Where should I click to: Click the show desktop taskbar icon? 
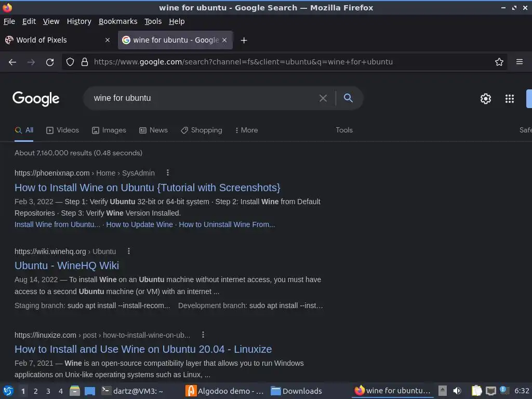[90, 391]
